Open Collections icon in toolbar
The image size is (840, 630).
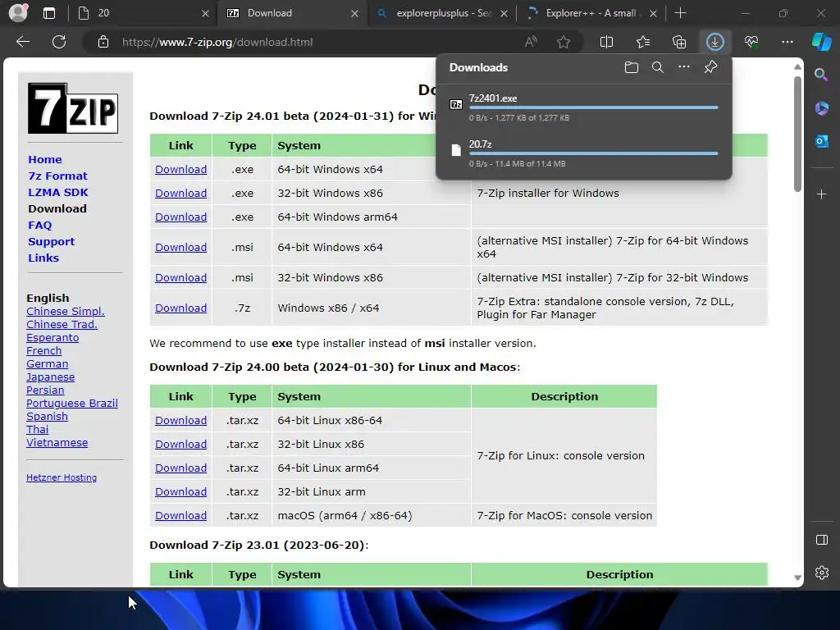(679, 42)
